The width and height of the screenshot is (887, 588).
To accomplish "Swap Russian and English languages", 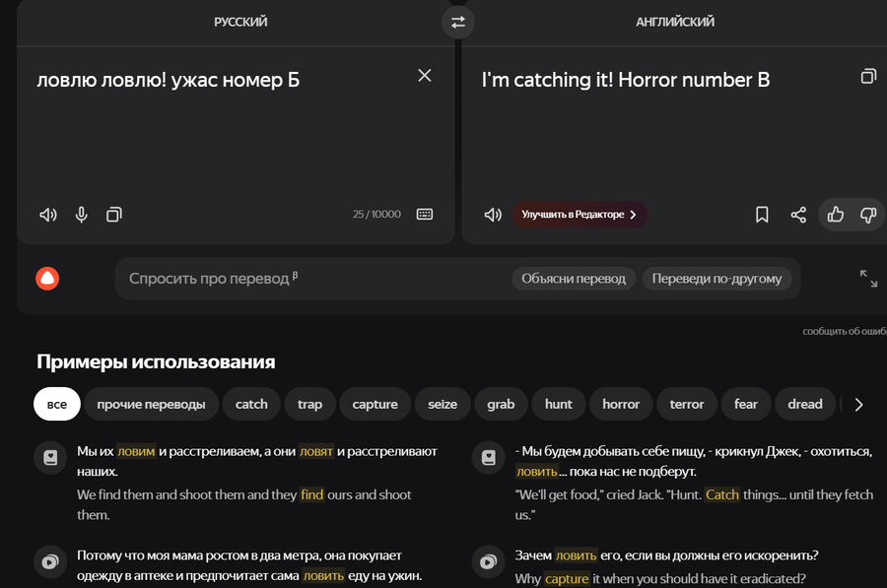I will coord(457,22).
